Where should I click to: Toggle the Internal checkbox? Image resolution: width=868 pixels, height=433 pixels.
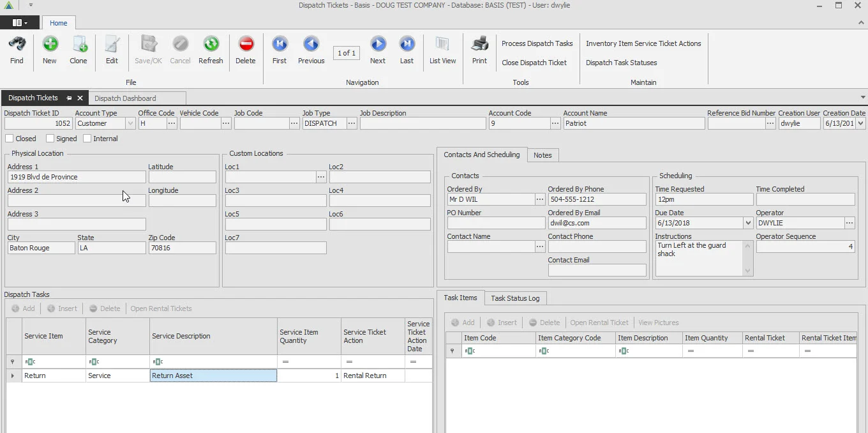[87, 139]
